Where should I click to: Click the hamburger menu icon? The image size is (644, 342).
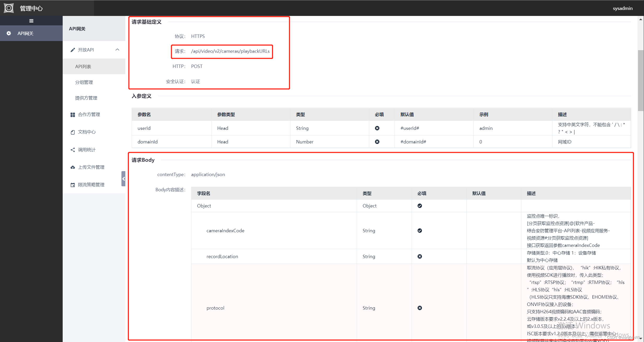(31, 21)
